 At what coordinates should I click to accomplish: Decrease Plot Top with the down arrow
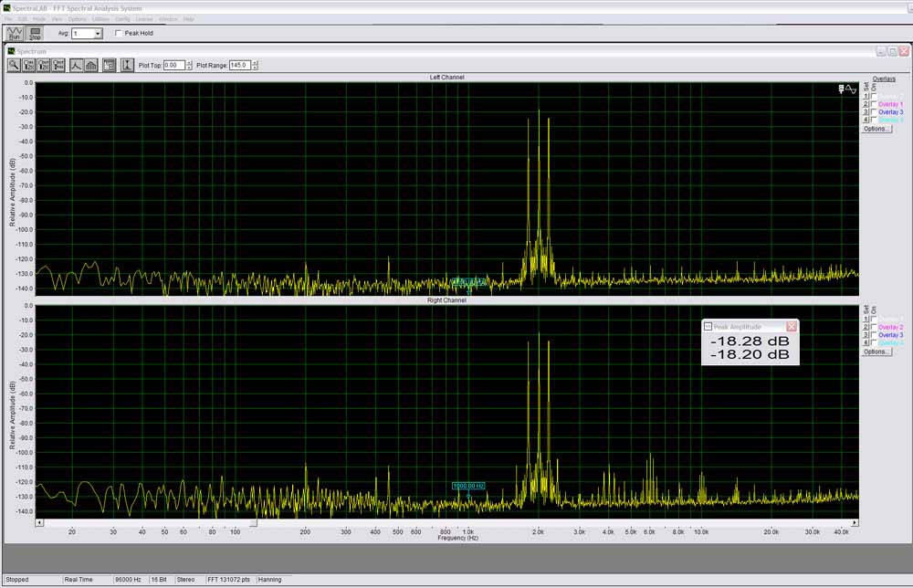click(189, 68)
